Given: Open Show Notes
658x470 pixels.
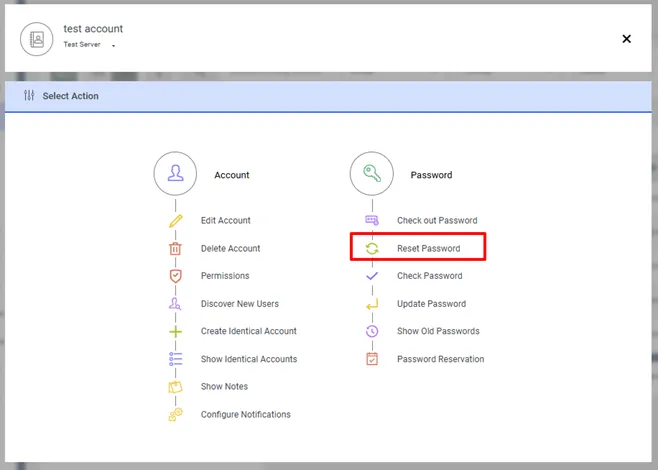Looking at the screenshot, I should 224,386.
